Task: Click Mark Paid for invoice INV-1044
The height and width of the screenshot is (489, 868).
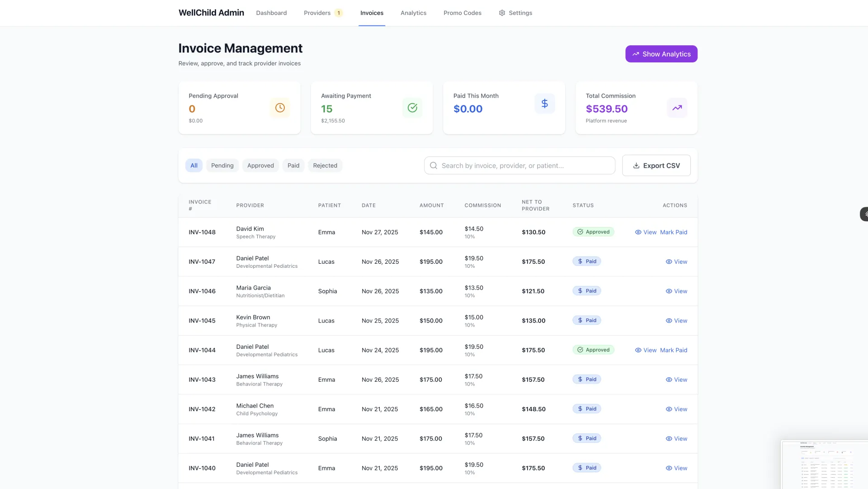Action: click(x=674, y=350)
